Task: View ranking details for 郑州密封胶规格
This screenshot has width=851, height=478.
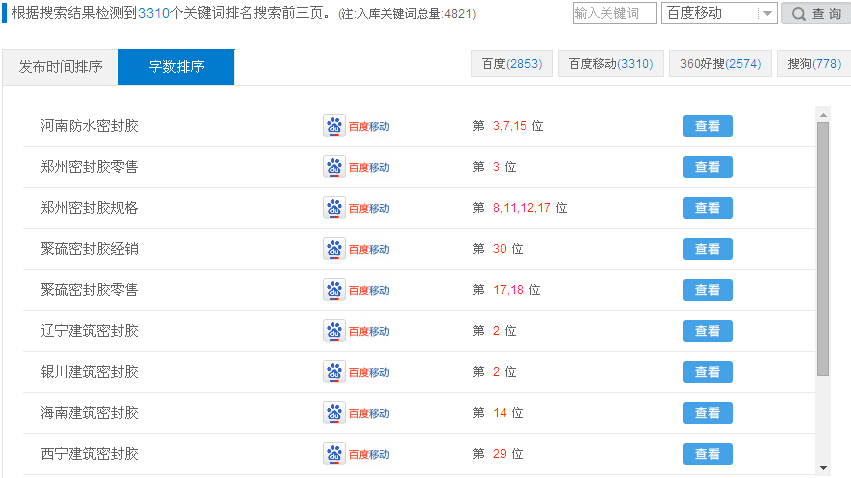Action: click(x=708, y=208)
